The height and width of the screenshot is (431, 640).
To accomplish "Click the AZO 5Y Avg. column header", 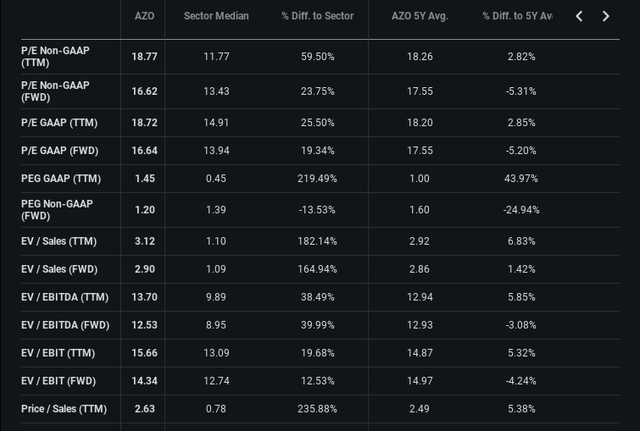I will coord(420,16).
